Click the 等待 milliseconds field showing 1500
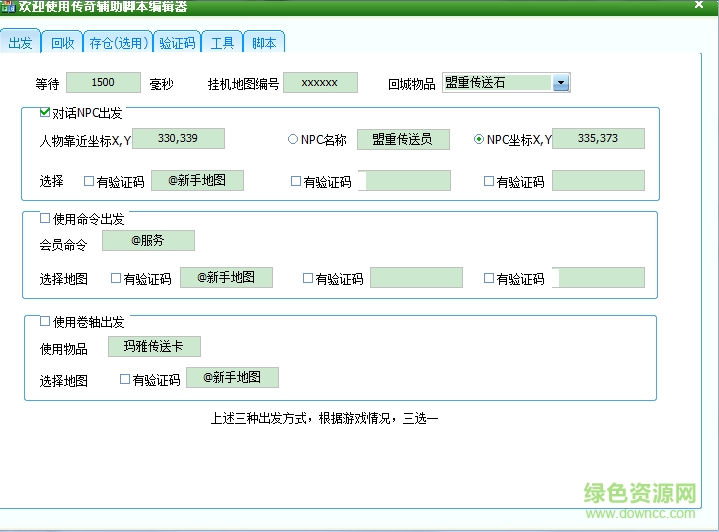Viewport: 719px width, 532px height. pyautogui.click(x=103, y=83)
